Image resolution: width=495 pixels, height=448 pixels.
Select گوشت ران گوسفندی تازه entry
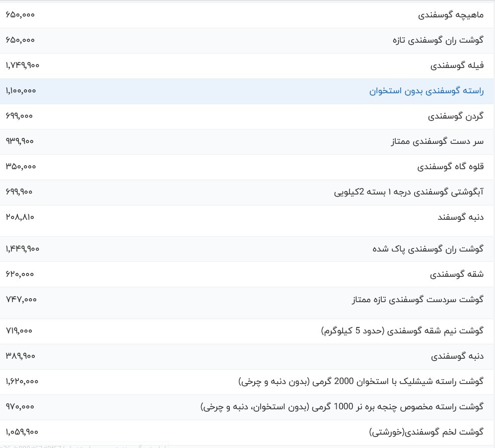[x=248, y=40]
